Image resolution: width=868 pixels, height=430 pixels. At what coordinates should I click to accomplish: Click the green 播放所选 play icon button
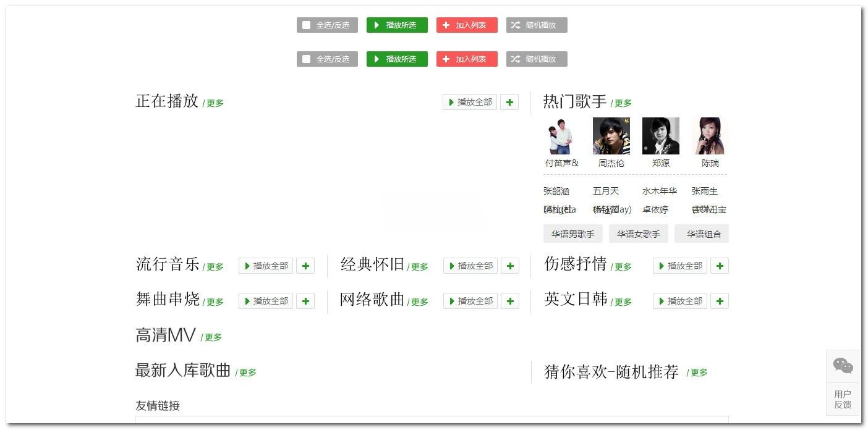[x=378, y=25]
